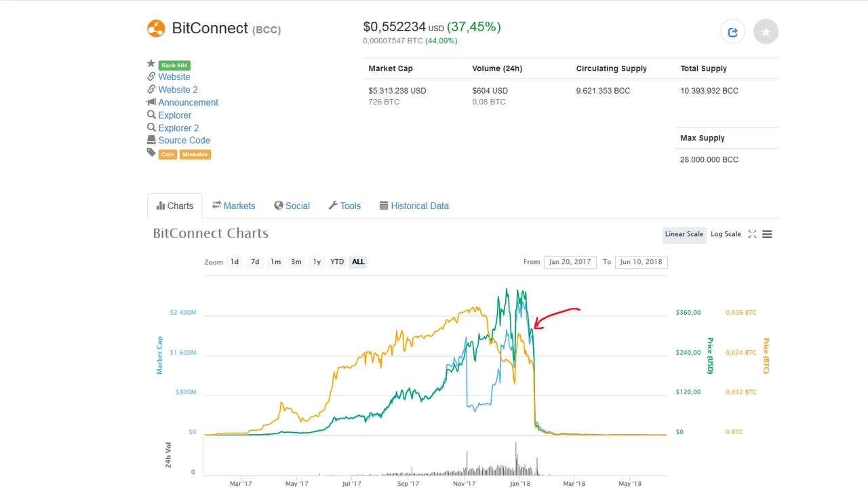Open the Markets tab
868x502 pixels.
coord(234,206)
